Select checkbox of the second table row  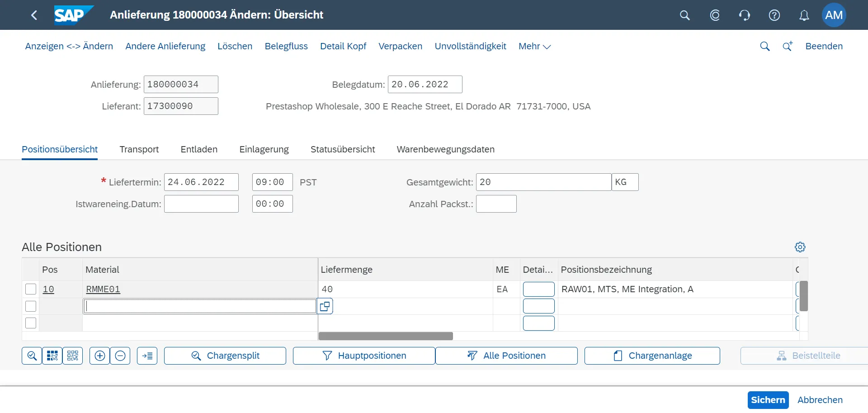coord(31,306)
